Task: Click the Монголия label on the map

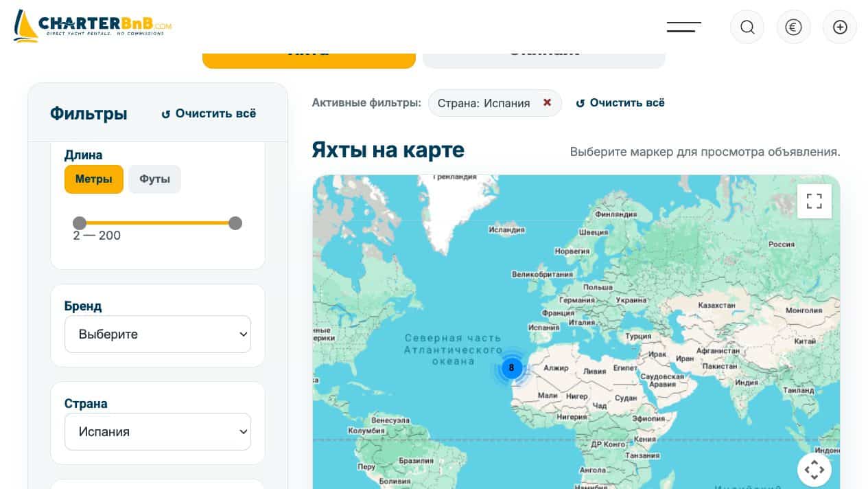Action: tap(804, 310)
